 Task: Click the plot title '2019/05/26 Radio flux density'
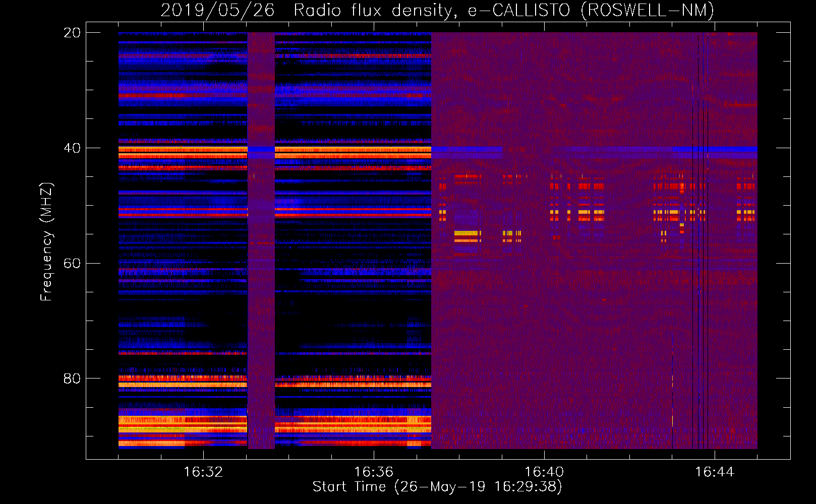[309, 11]
